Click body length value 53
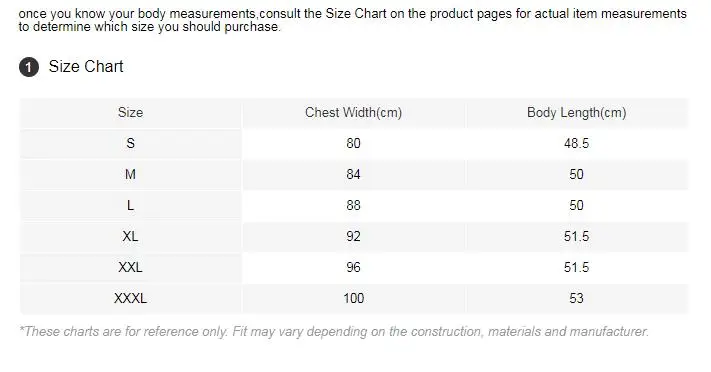This screenshot has width=711, height=372. pyautogui.click(x=576, y=298)
